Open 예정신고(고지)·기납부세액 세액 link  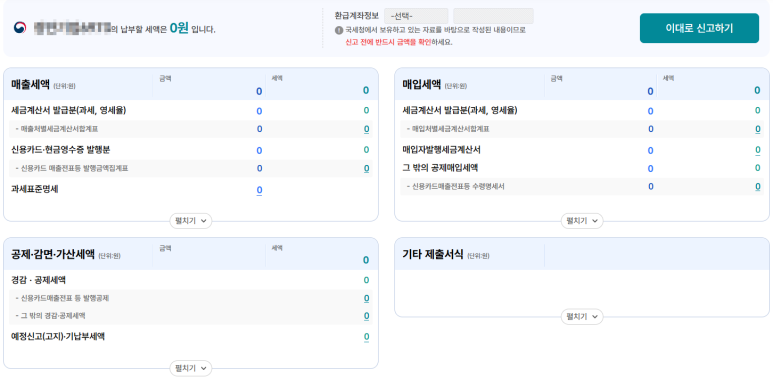click(x=366, y=337)
